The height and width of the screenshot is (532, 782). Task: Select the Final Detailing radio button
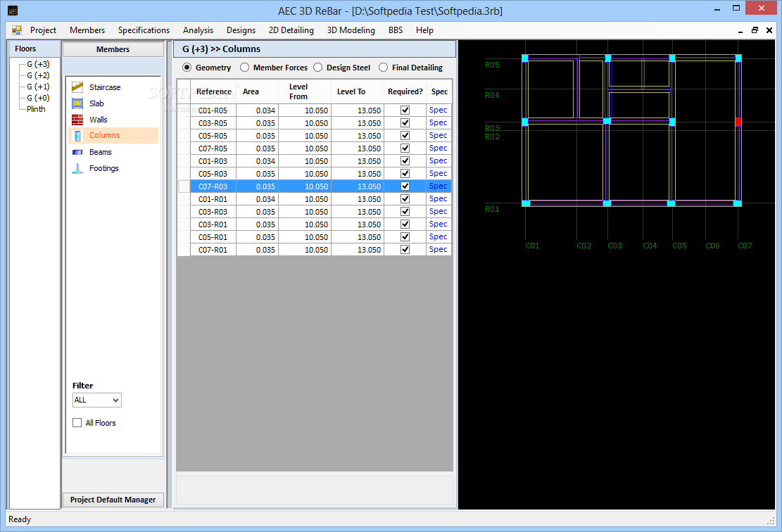tap(383, 68)
